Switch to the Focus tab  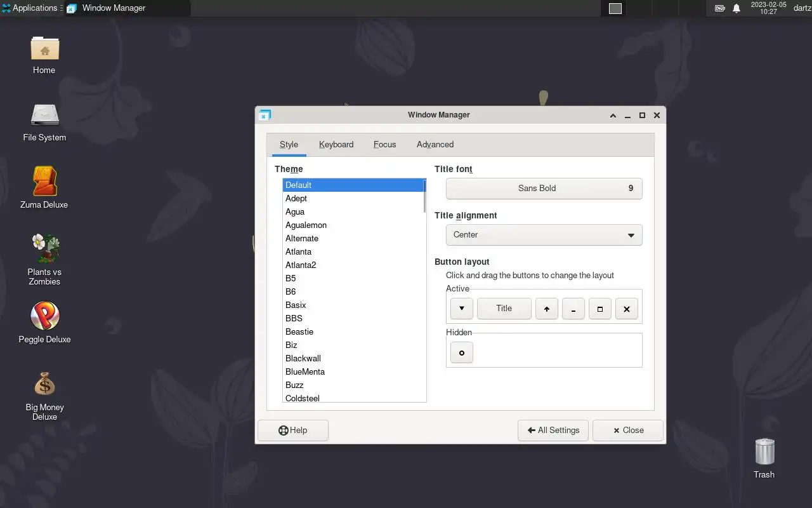[x=384, y=145]
